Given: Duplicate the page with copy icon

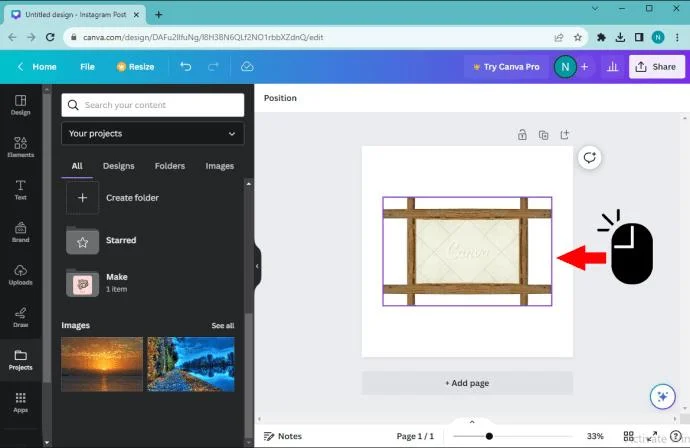Looking at the screenshot, I should (x=543, y=135).
